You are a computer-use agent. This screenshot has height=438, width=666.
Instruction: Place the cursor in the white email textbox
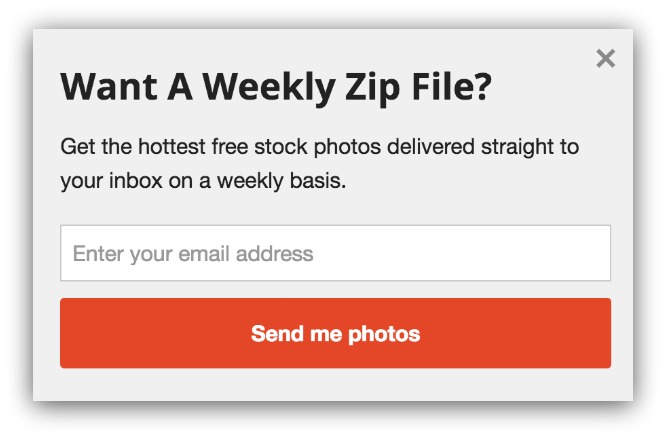[x=335, y=253]
